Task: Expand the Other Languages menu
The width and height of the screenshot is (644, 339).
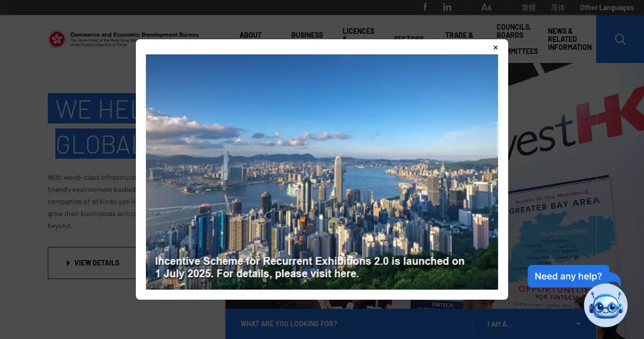Action: [606, 8]
